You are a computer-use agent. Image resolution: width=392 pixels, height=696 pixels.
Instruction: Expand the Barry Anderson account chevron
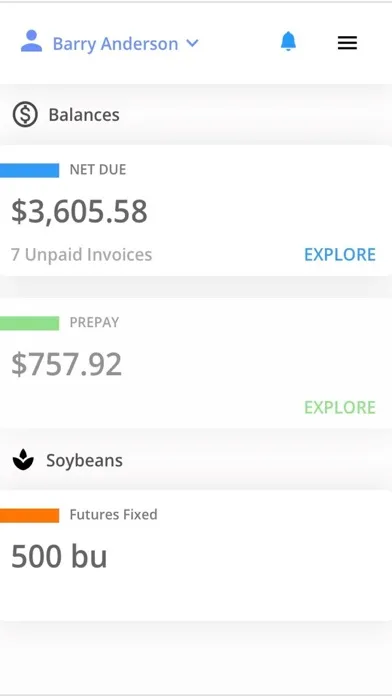[x=192, y=43]
